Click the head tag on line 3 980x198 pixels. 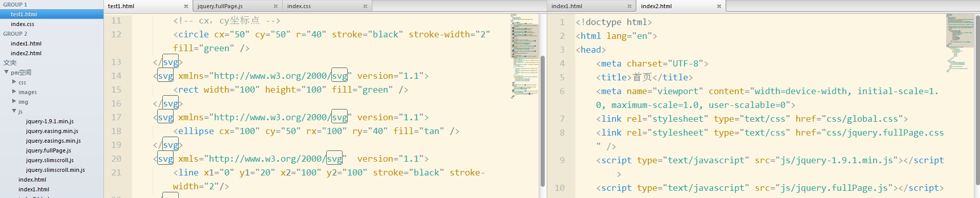(591, 50)
